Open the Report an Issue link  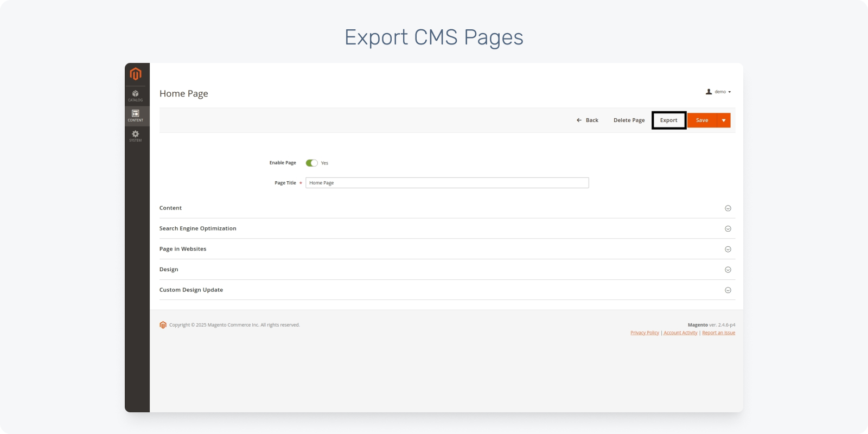point(718,333)
